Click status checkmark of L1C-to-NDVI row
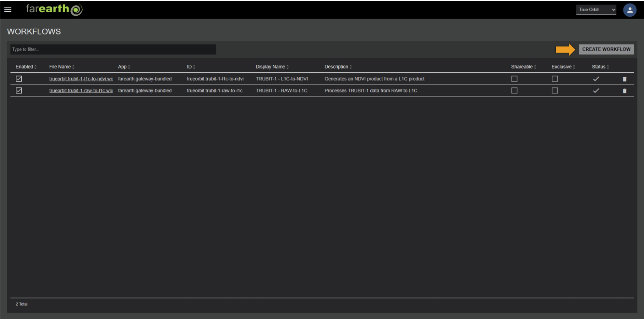The width and height of the screenshot is (644, 320). pos(596,79)
